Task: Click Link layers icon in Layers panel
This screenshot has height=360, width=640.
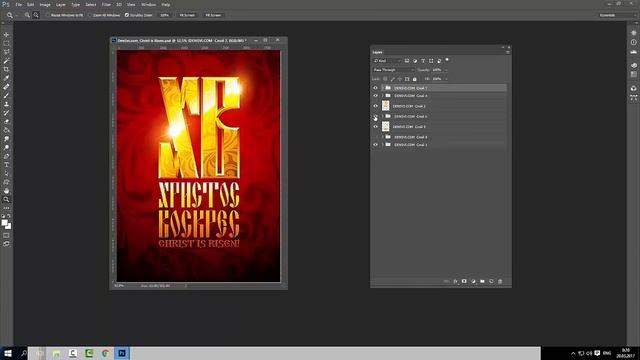Action: click(446, 281)
